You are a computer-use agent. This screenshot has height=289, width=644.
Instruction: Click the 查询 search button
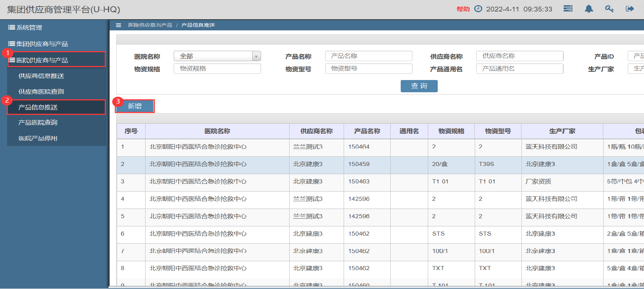tap(419, 86)
